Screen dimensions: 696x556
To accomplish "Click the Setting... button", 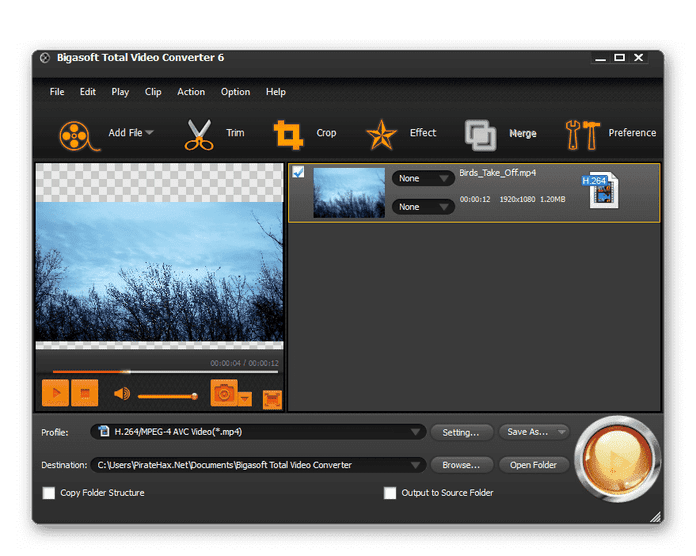I will click(x=461, y=432).
